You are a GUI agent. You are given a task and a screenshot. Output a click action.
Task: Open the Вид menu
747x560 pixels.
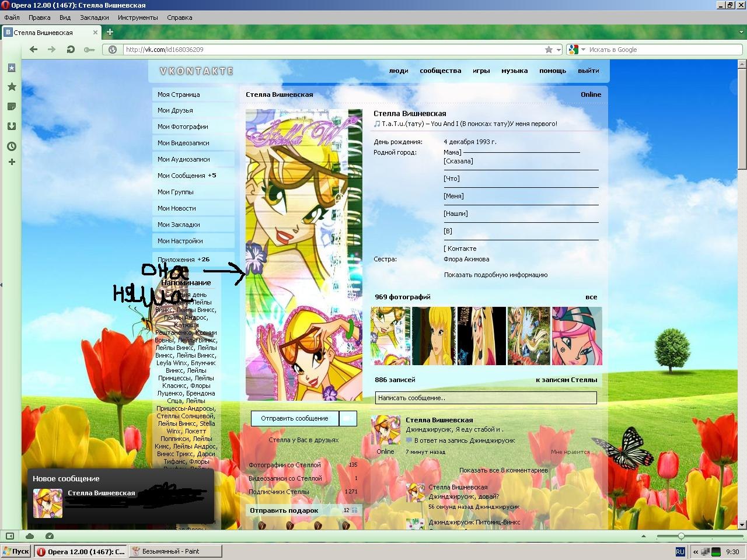65,17
